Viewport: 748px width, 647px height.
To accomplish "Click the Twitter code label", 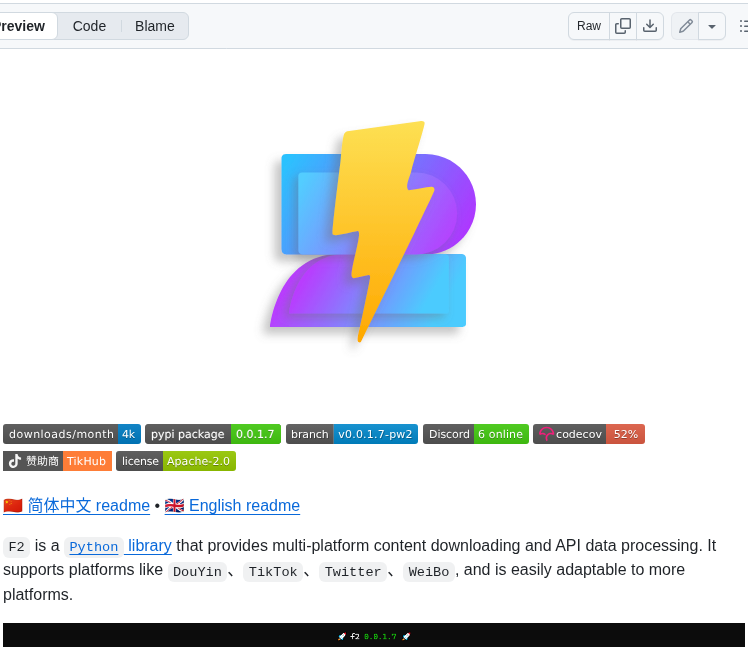I will click(353, 571).
